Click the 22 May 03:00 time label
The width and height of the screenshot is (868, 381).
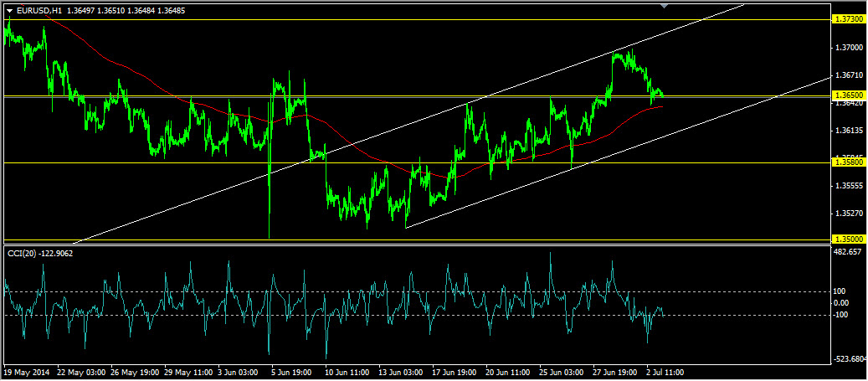[x=80, y=373]
